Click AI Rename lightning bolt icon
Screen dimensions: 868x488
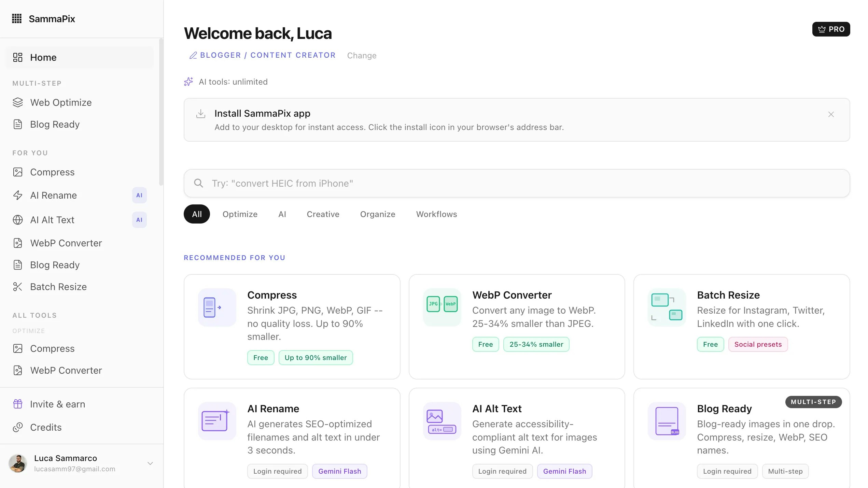coord(18,195)
